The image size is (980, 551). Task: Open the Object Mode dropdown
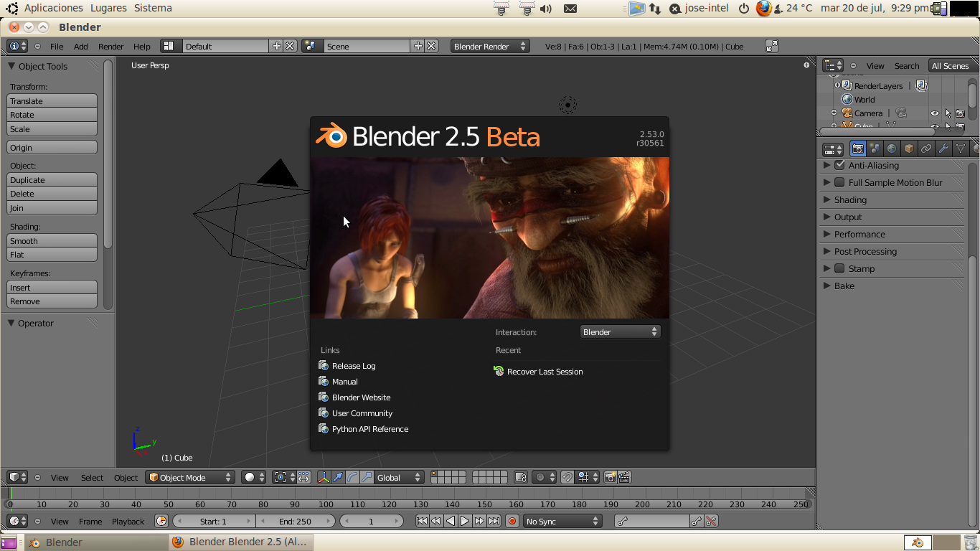coord(190,477)
